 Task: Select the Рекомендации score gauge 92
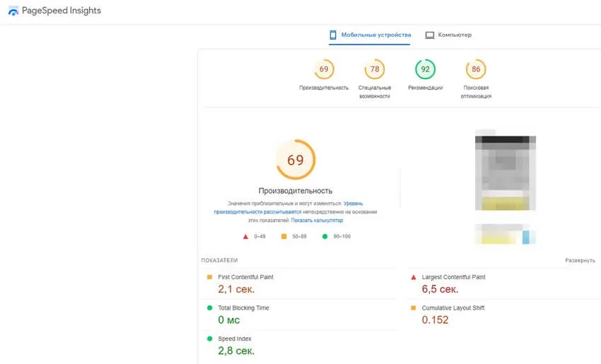tap(425, 69)
